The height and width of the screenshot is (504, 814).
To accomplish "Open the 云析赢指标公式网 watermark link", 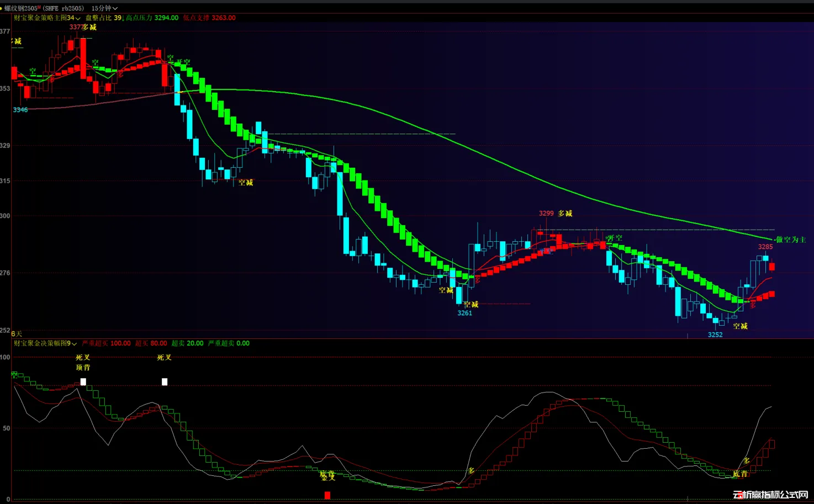I will click(770, 495).
